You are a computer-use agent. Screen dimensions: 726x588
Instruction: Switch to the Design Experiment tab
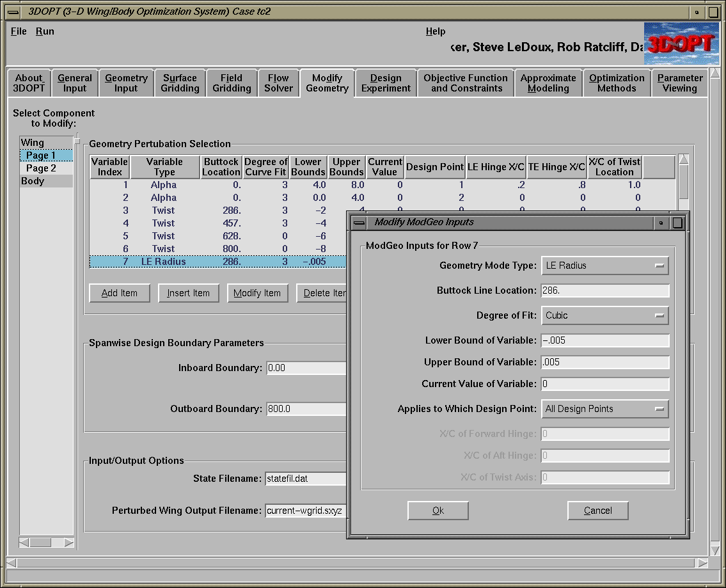click(386, 83)
